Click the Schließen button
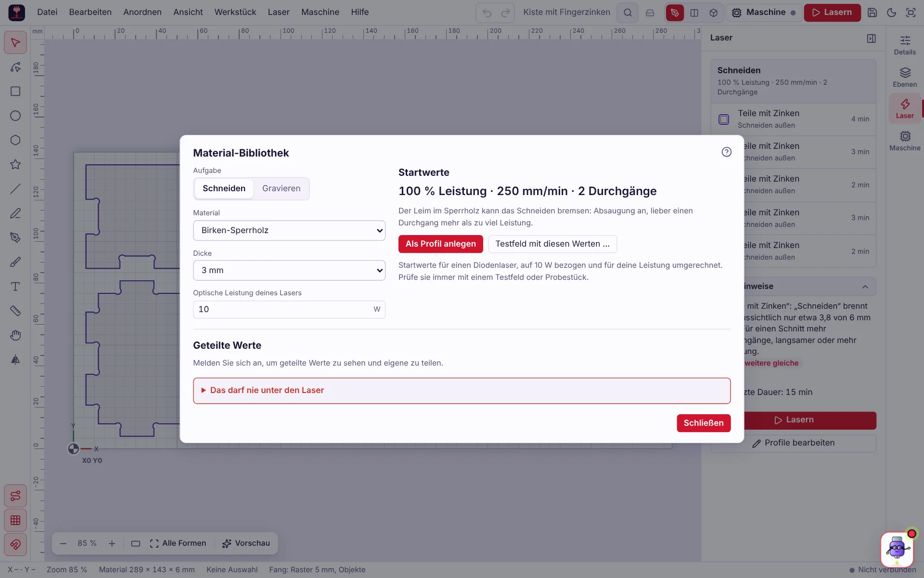This screenshot has width=924, height=578. [x=704, y=423]
